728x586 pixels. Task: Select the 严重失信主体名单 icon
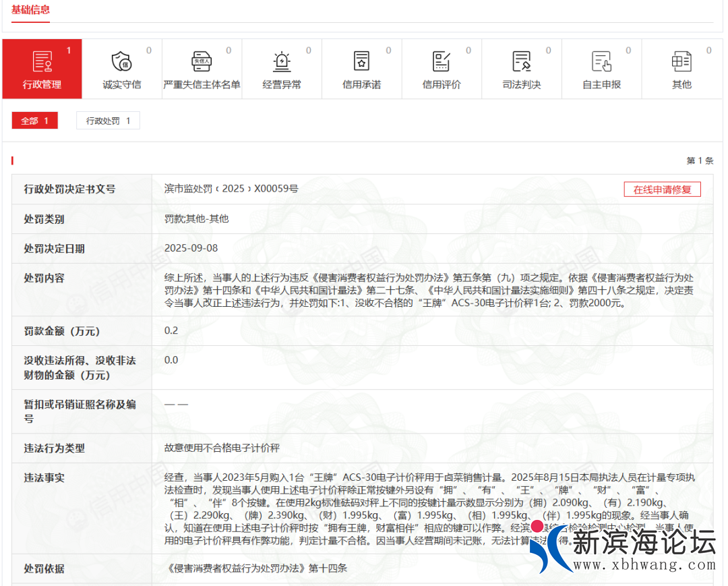[202, 61]
